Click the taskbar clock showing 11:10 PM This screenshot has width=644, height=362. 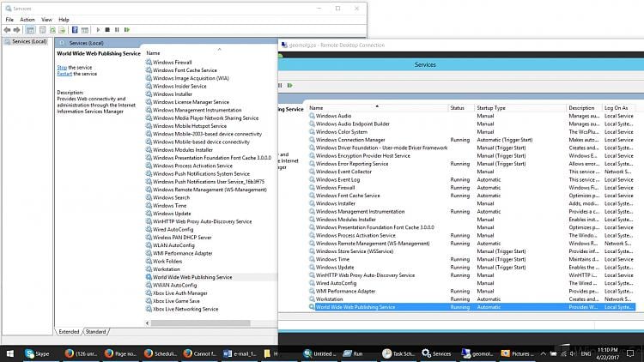pos(607,353)
